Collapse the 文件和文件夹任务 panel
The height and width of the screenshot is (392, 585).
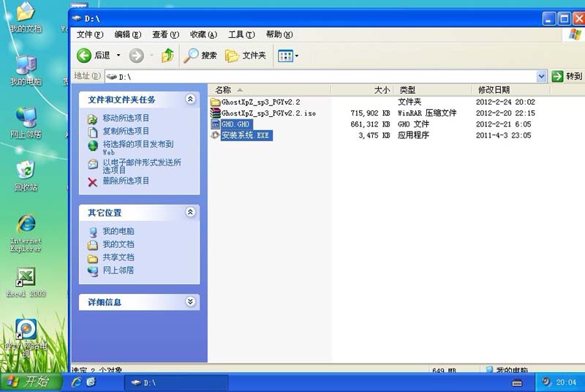tap(190, 99)
